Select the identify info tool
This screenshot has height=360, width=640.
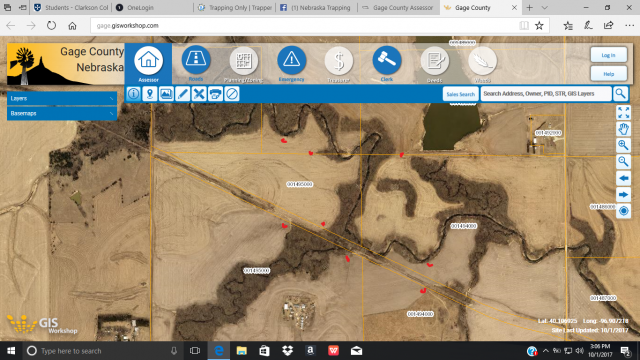[x=133, y=94]
